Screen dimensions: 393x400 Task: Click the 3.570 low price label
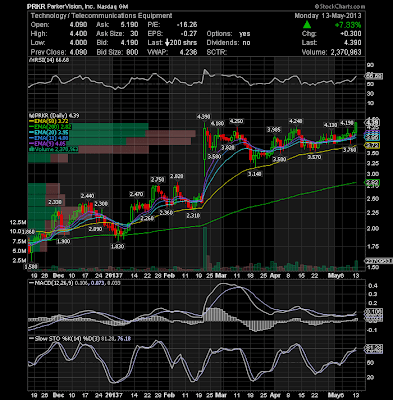314,157
